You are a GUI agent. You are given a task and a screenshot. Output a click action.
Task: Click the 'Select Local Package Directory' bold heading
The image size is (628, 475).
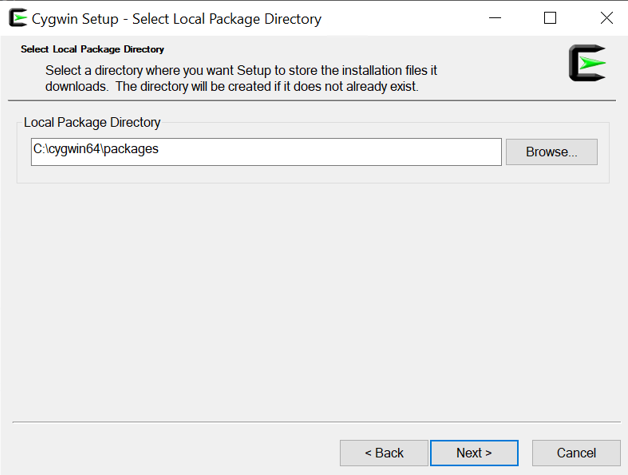(93, 49)
